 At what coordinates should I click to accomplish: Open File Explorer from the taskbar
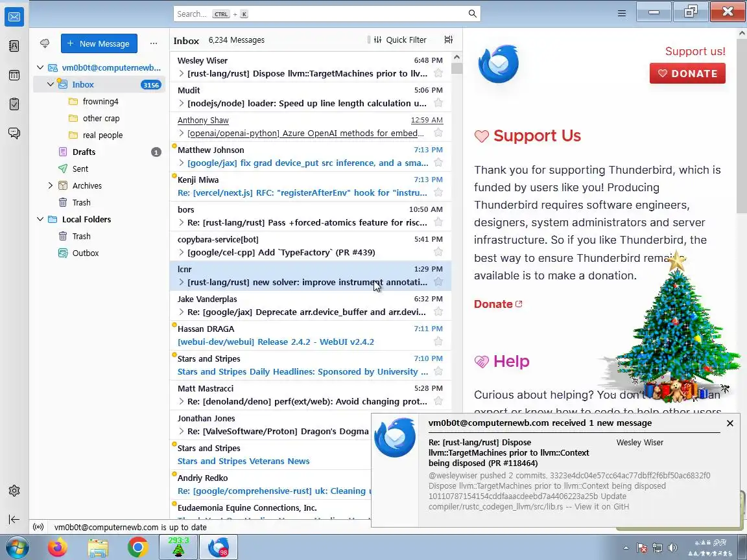[98, 547]
